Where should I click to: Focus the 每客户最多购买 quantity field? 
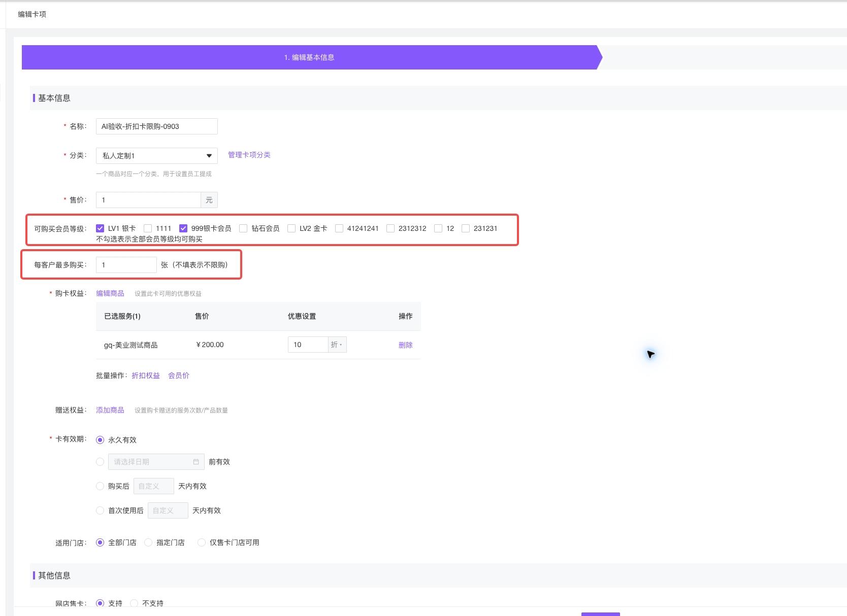coord(126,265)
